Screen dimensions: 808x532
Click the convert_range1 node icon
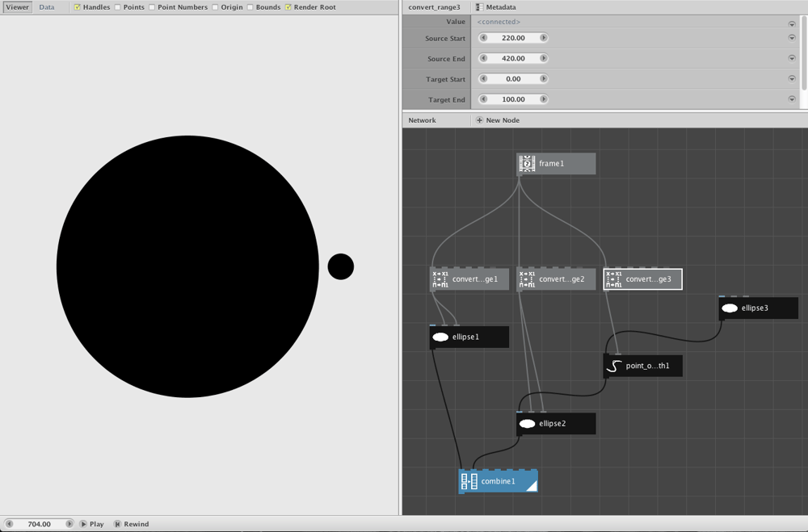click(x=440, y=279)
